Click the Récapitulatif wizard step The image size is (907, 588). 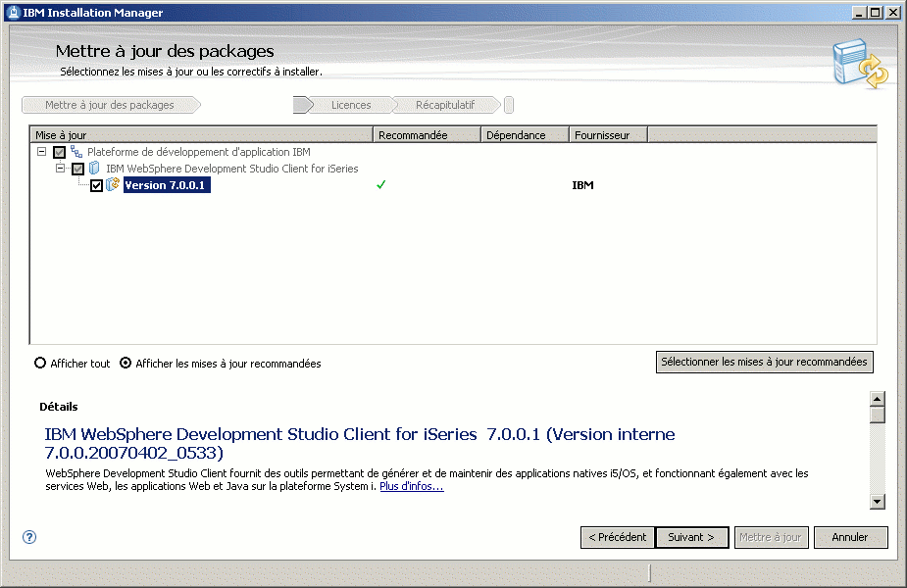445,105
